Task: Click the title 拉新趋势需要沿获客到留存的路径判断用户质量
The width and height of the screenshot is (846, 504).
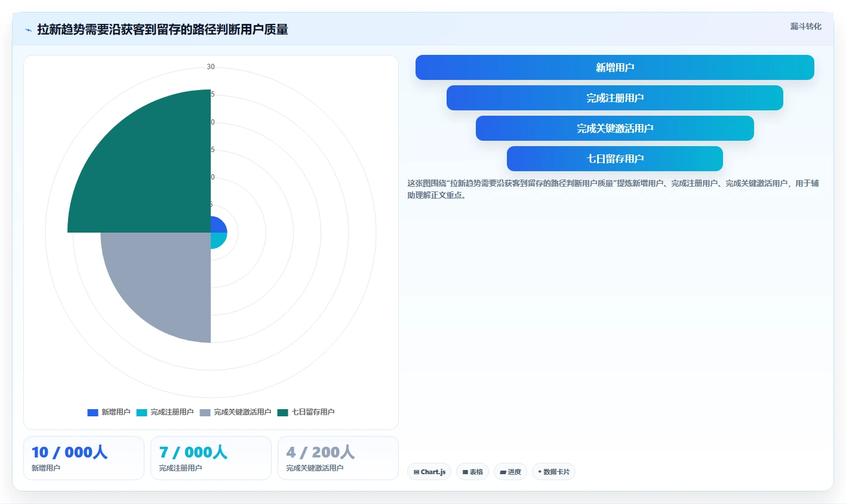Action: [x=162, y=29]
